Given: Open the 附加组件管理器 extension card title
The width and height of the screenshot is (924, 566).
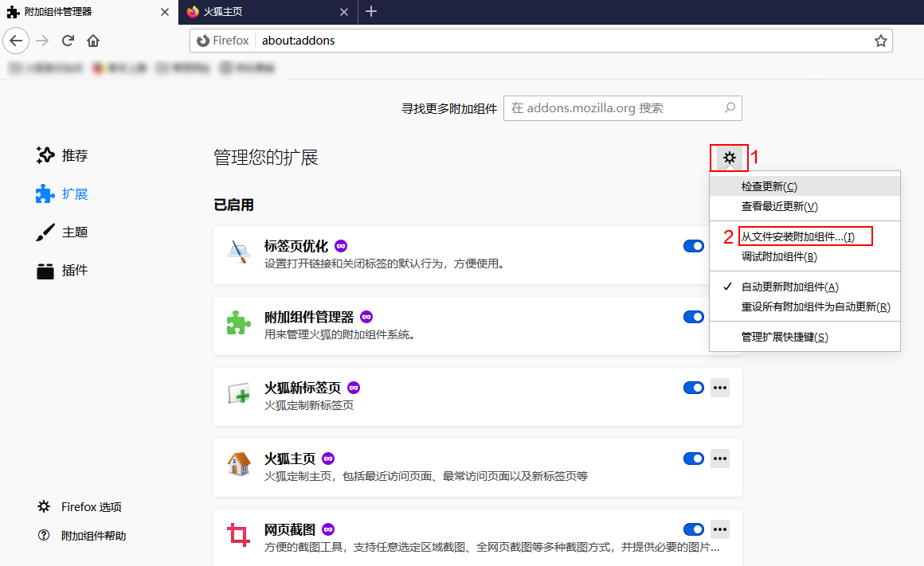Looking at the screenshot, I should [309, 317].
